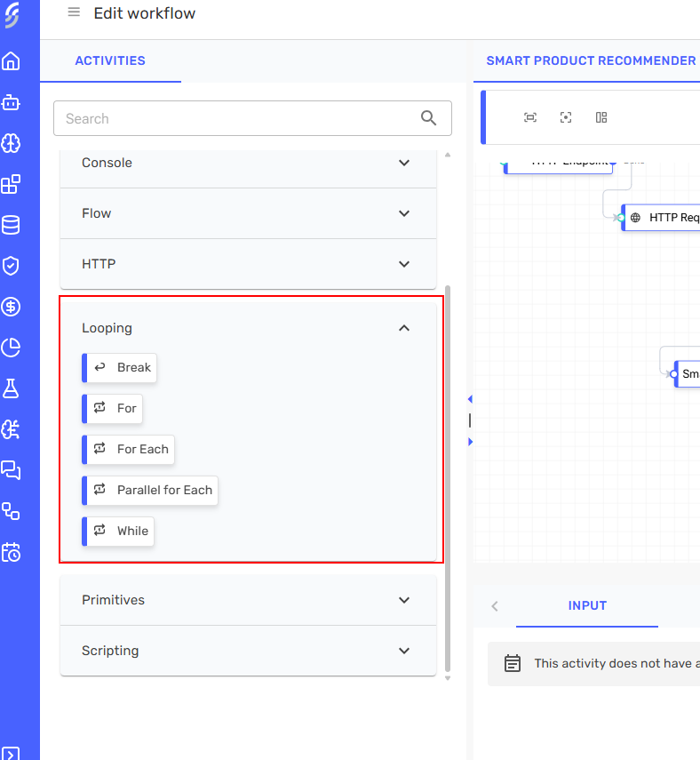Click the database sidebar icon

(x=11, y=225)
